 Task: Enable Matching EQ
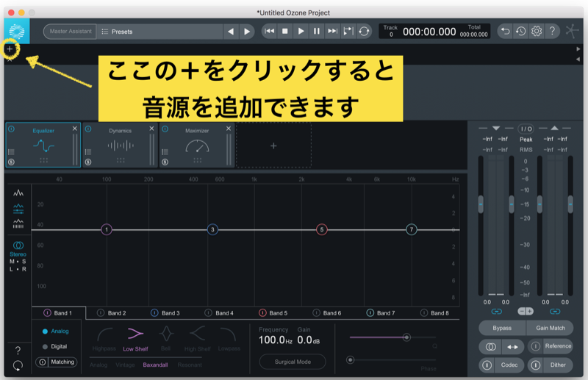coord(57,362)
